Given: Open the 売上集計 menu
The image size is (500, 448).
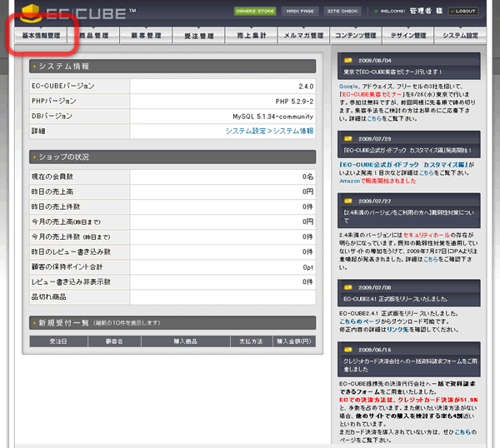Looking at the screenshot, I should coord(252,35).
